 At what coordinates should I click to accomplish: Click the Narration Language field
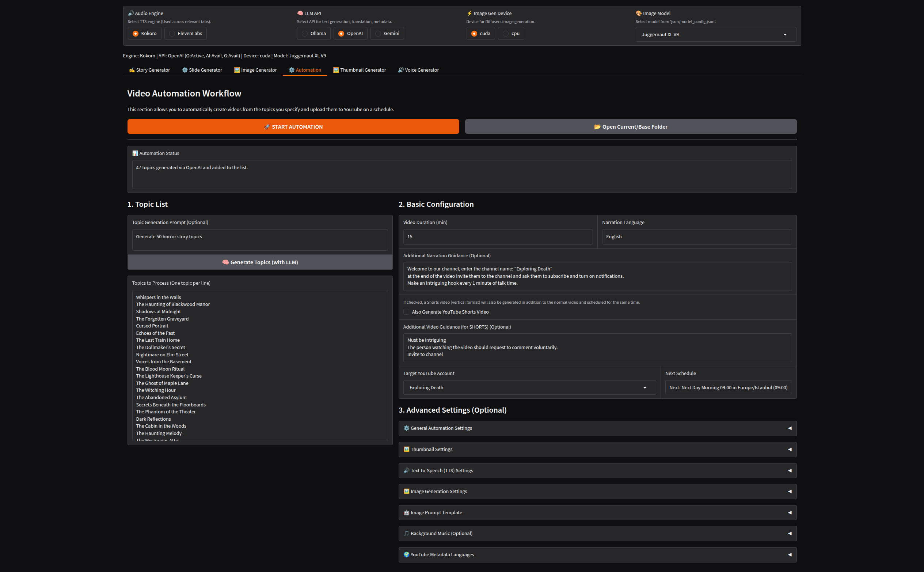tap(697, 237)
